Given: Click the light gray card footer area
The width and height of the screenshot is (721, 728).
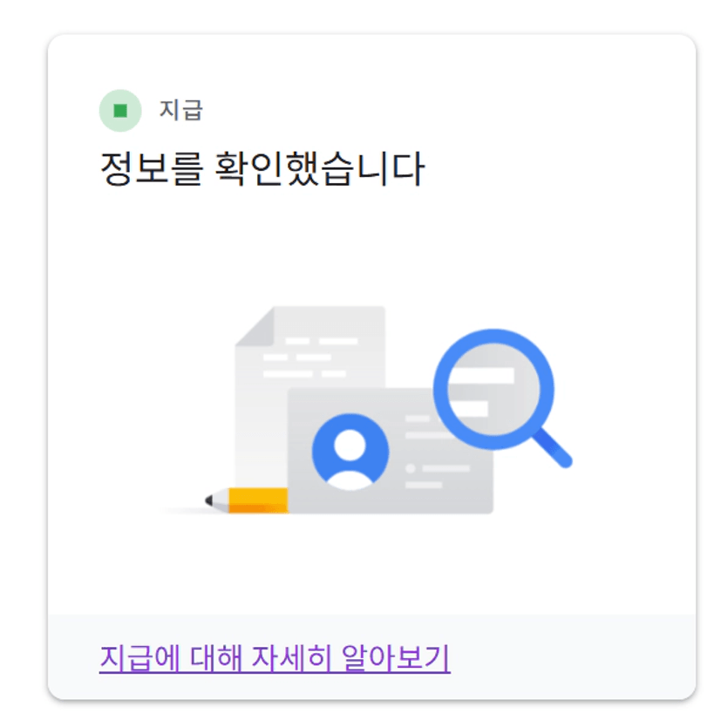Looking at the screenshot, I should (x=371, y=657).
